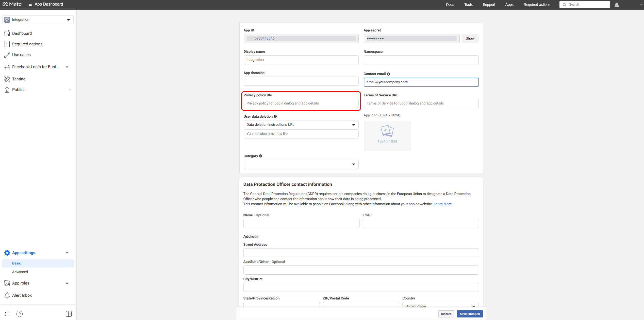Click the App ID field
Viewport: 644px width, 320px height.
(301, 38)
